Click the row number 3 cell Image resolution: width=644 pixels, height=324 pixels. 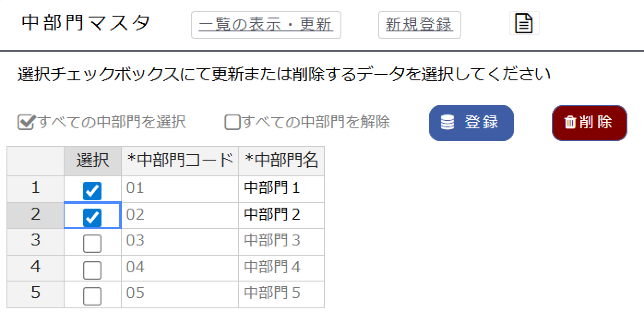[x=35, y=241]
